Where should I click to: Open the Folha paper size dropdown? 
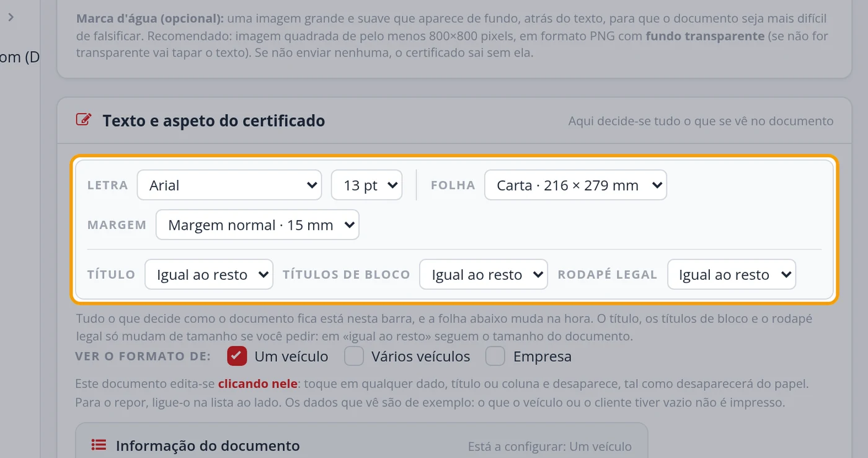(575, 185)
